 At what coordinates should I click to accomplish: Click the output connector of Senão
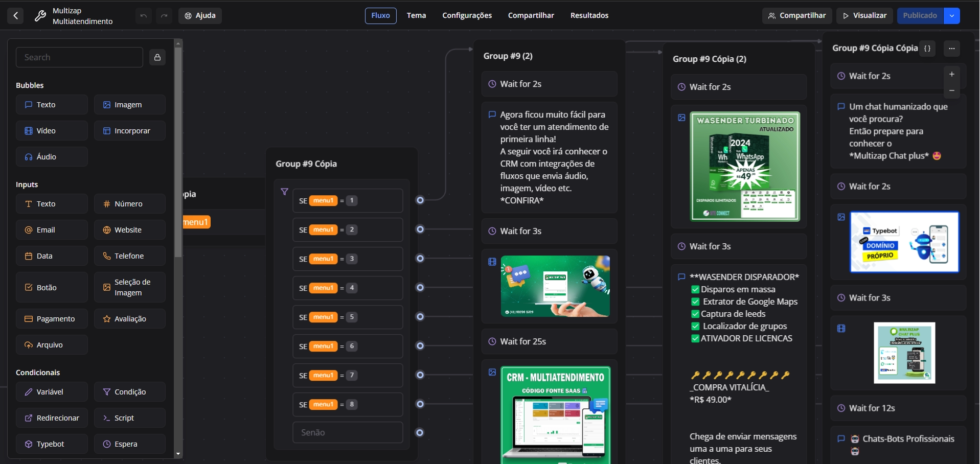pyautogui.click(x=420, y=433)
